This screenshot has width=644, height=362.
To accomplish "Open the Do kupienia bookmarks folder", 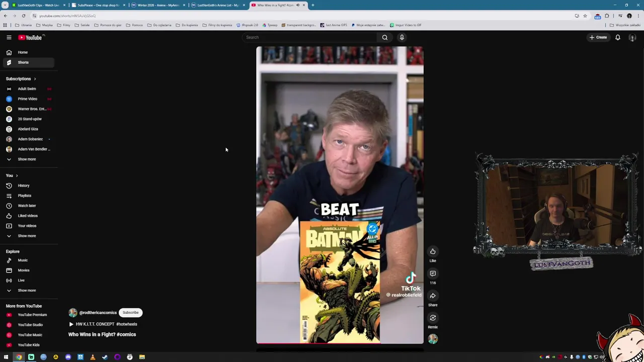I will pos(187,25).
